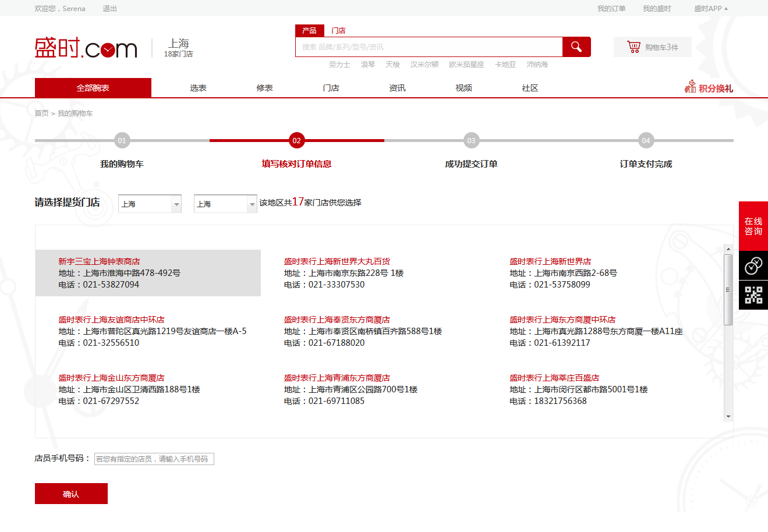Select store 盛时表行上海新世界店
The image size is (768, 532).
click(550, 261)
